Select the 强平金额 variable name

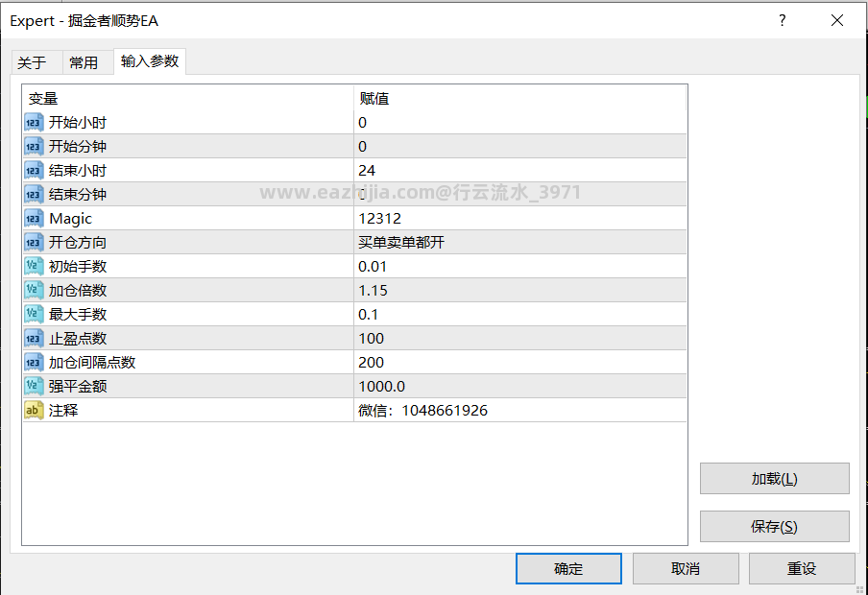click(x=78, y=387)
